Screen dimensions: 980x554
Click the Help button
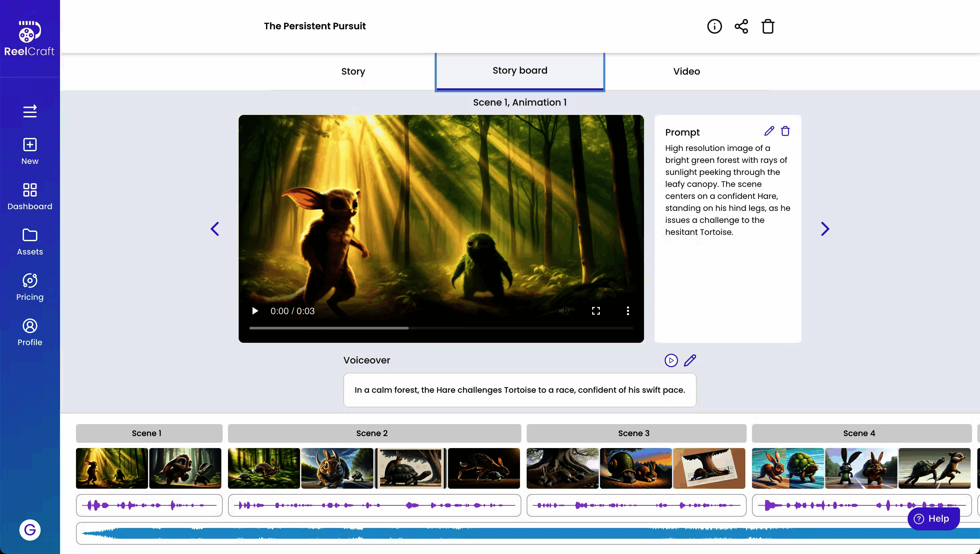(933, 519)
